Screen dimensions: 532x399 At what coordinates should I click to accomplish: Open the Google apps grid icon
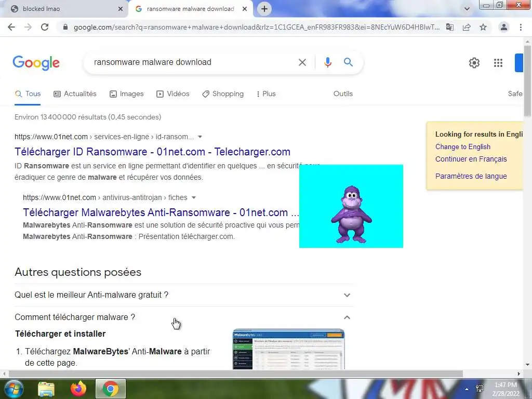coord(498,63)
